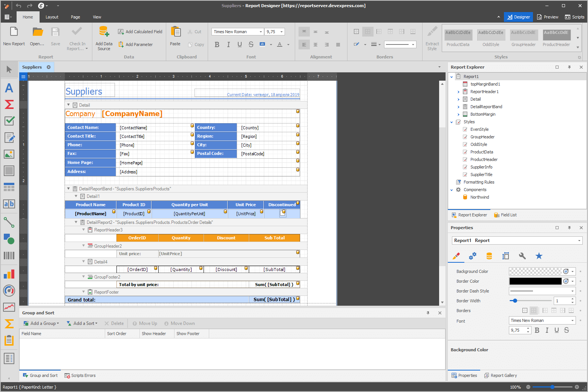Open the Favorites star properties tab
This screenshot has height=392, width=588.
[539, 256]
